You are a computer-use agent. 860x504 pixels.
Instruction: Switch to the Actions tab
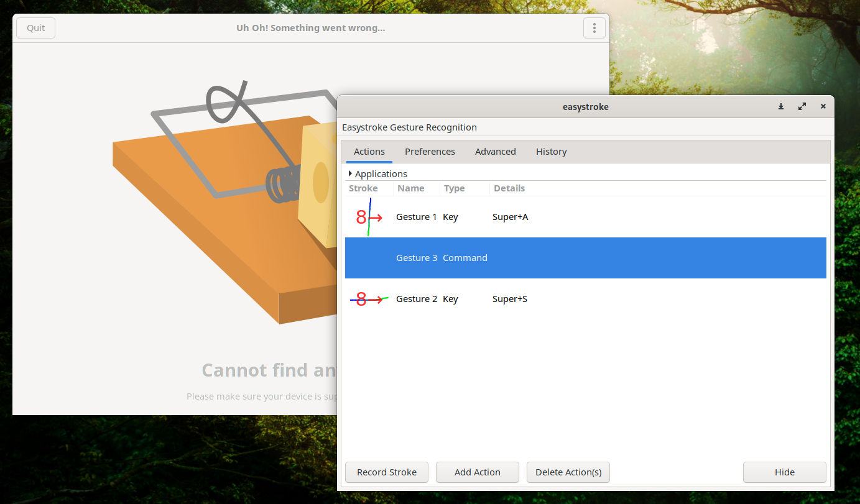pos(369,152)
